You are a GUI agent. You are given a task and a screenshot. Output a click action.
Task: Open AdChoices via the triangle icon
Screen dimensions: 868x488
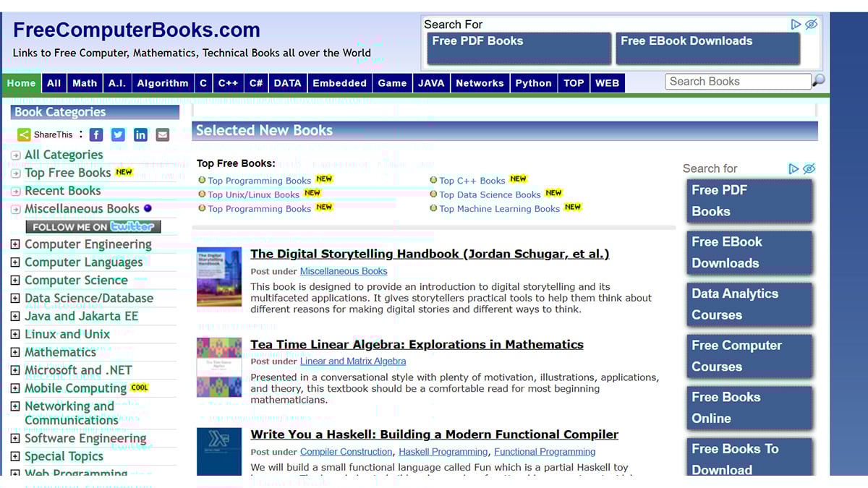[796, 24]
